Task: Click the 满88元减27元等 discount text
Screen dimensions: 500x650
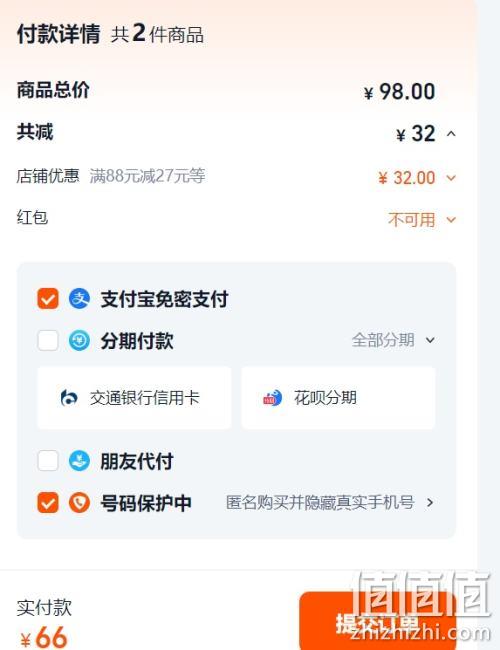Action: tap(148, 176)
